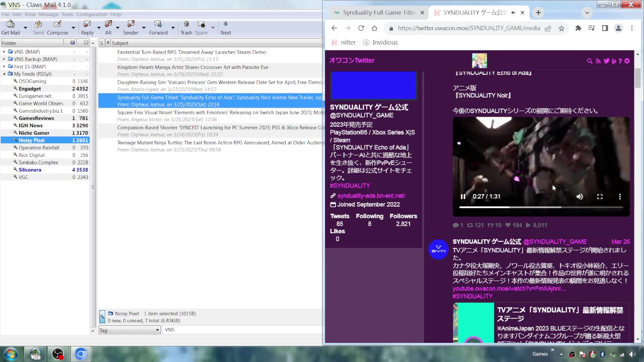Screen dimensions: 644x362
Task: Click the Get Mail toolbar icon
Action: click(11, 24)
